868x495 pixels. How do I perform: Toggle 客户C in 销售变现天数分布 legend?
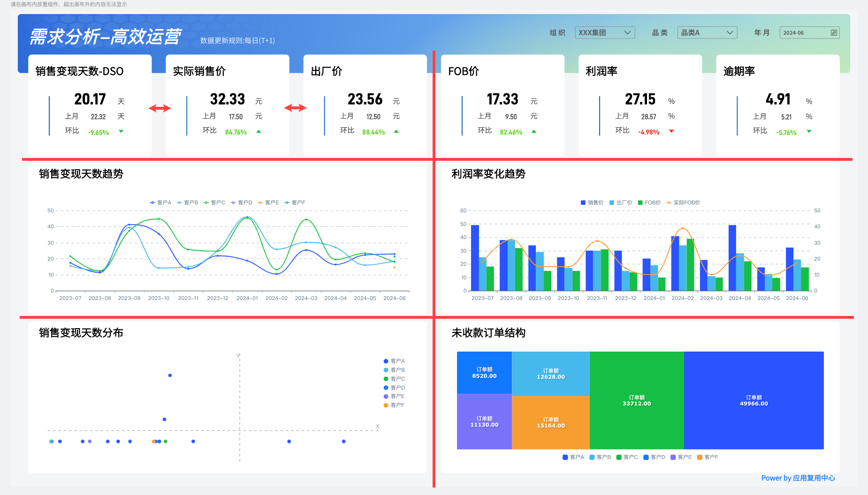[x=394, y=379]
